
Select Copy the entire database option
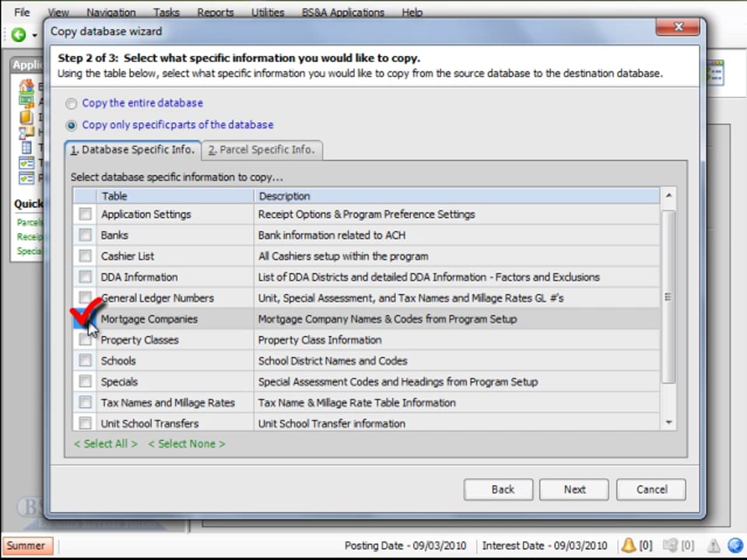click(71, 103)
